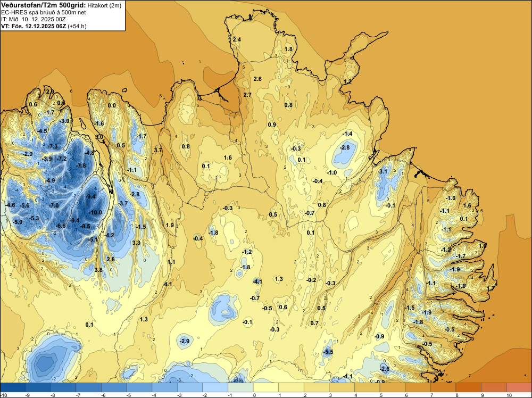Viewport: 532px width, 398px height.
Task: Click the temperature value -0.2
Action: tap(311, 280)
